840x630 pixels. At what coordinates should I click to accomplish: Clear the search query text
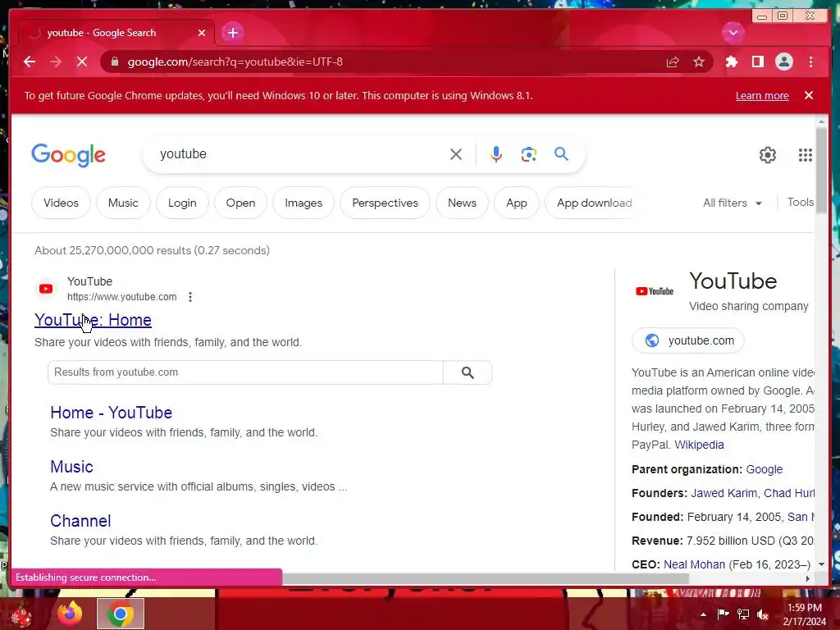tap(456, 154)
